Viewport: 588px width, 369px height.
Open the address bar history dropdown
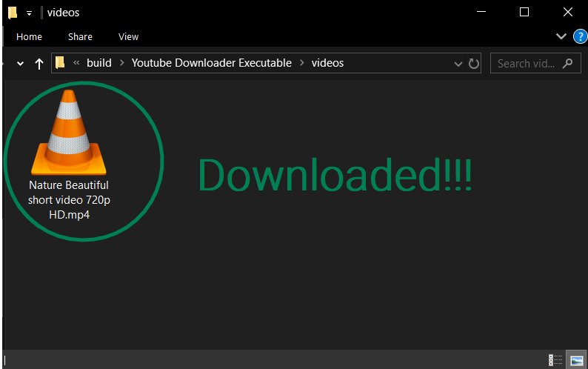(458, 64)
